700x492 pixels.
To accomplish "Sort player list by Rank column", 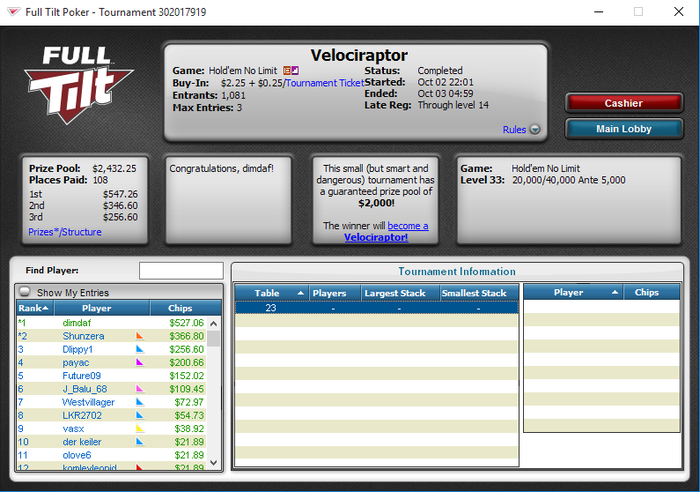I will point(35,308).
